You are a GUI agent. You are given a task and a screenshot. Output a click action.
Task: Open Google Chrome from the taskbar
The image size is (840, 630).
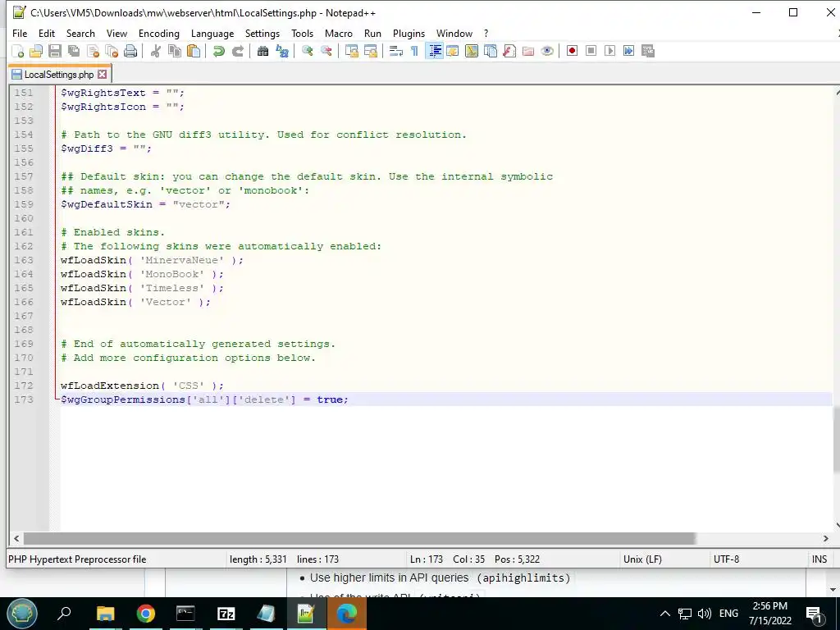pyautogui.click(x=146, y=614)
